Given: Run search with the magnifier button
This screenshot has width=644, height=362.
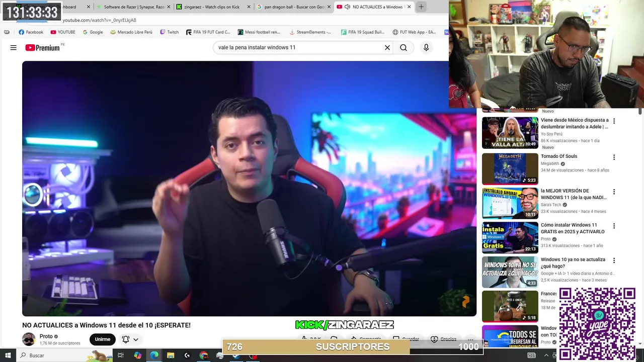Looking at the screenshot, I should tap(404, 48).
